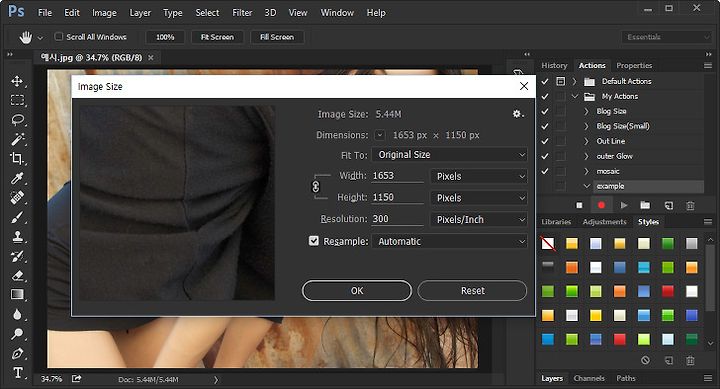Toggle checkmark for My Actions set
This screenshot has height=389, width=720.
coord(545,96)
